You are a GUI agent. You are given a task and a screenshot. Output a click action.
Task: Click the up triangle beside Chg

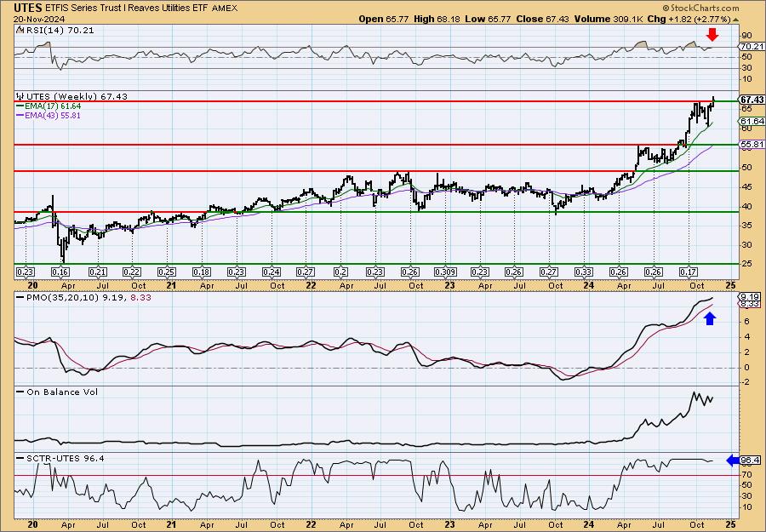point(735,20)
